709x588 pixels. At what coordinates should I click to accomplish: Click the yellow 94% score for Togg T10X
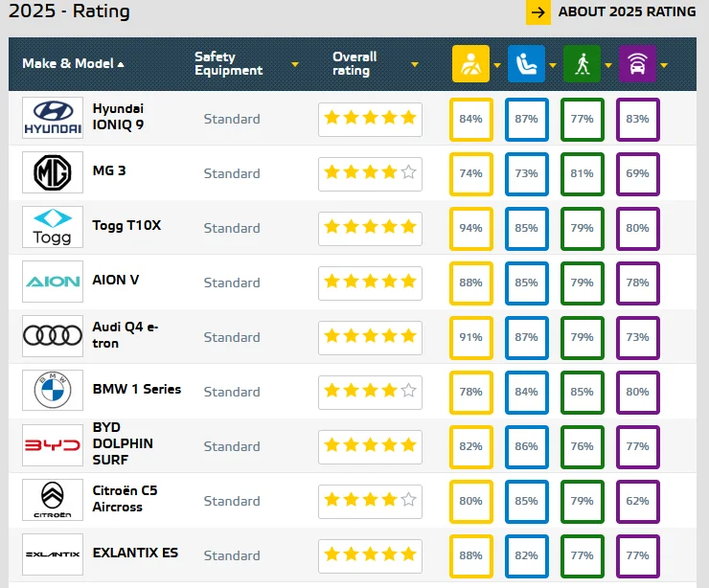pyautogui.click(x=470, y=229)
